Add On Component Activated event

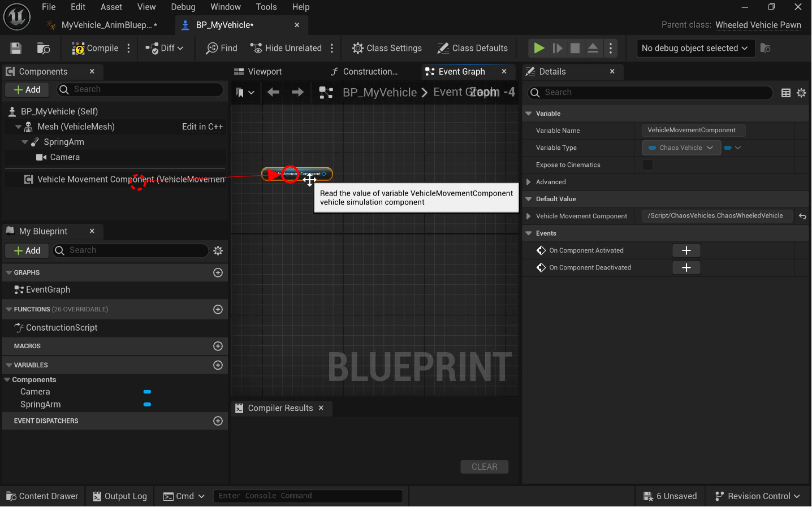(686, 250)
